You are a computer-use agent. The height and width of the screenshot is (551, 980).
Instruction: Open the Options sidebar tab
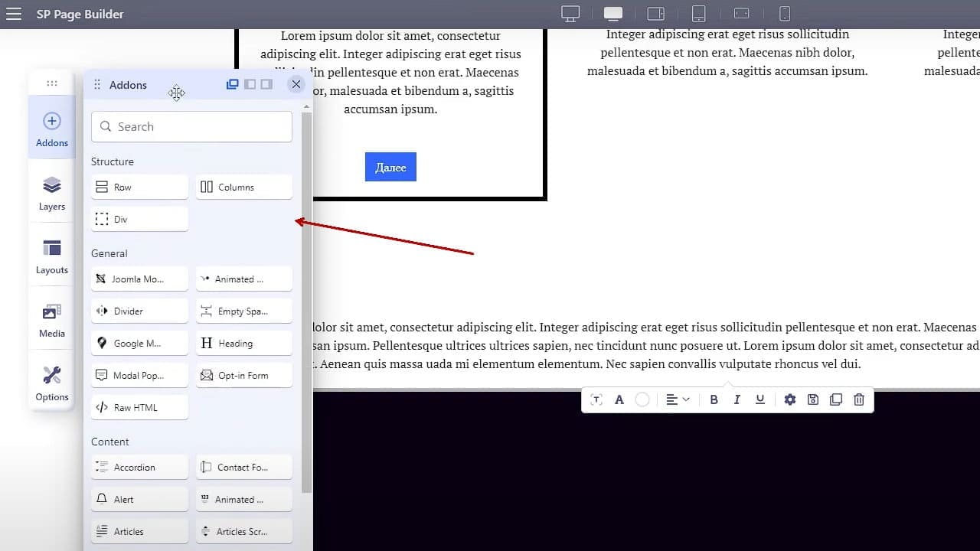pyautogui.click(x=52, y=384)
